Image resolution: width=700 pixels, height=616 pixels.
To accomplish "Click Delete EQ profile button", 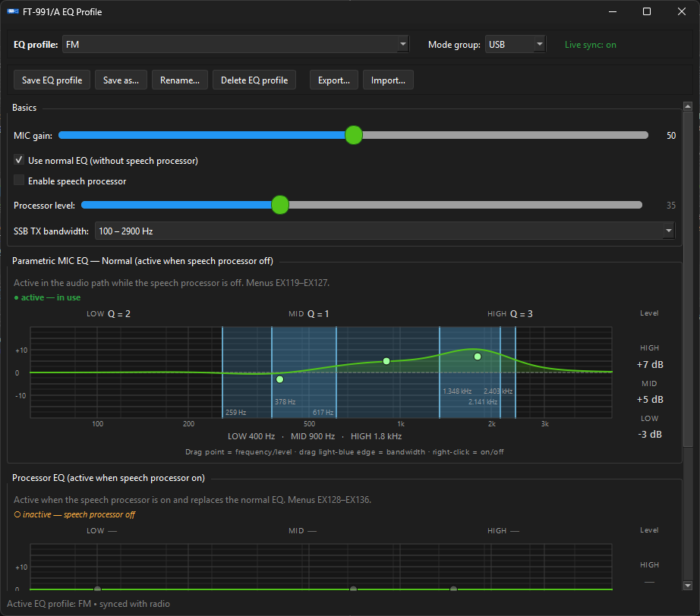I will coord(254,80).
